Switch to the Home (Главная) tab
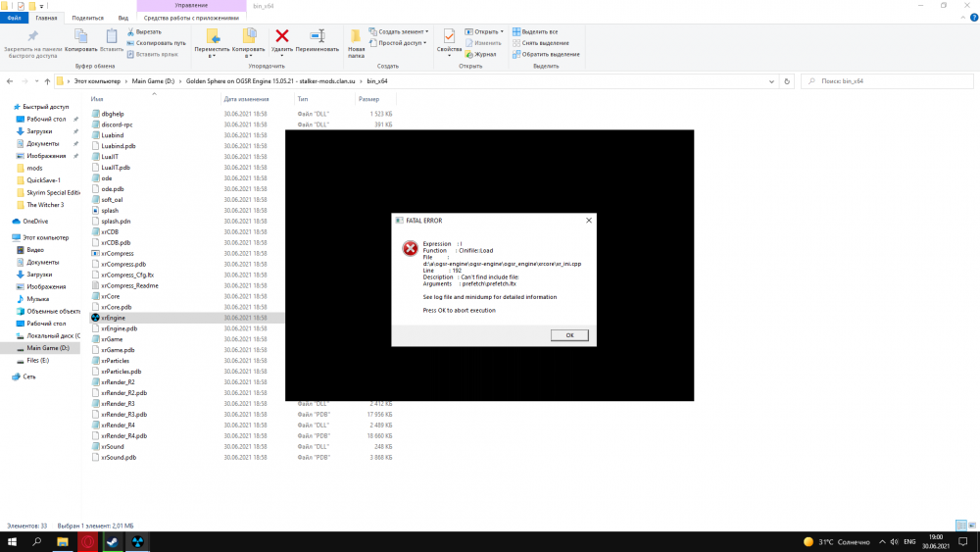 point(46,18)
